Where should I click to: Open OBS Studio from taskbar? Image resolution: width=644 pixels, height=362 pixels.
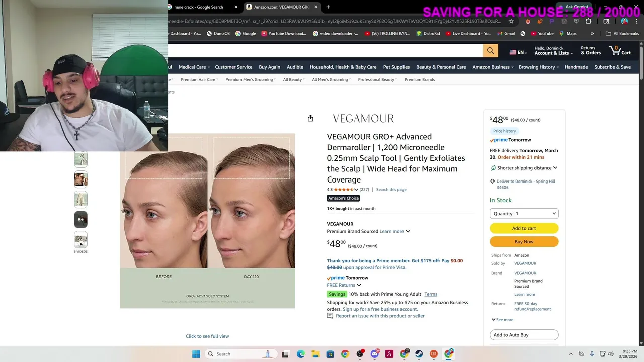(359, 354)
